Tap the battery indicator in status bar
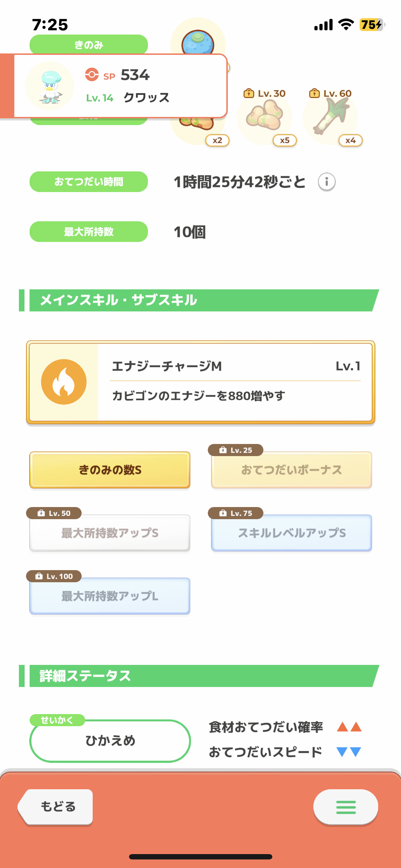 372,25
